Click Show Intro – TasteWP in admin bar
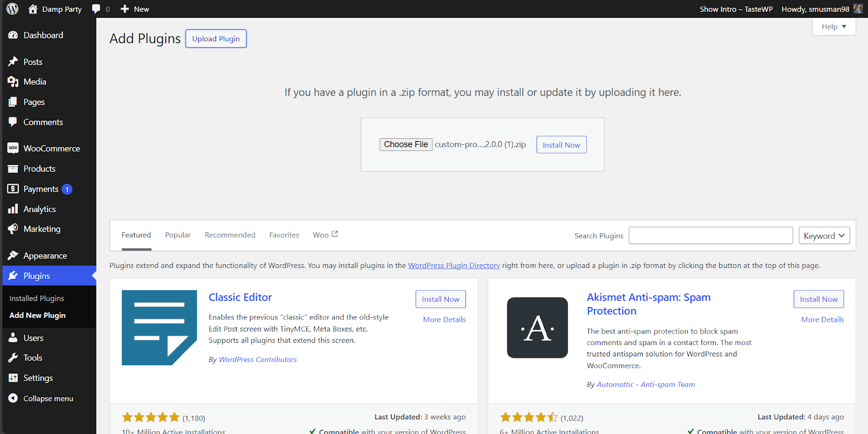The image size is (868, 434). click(736, 9)
